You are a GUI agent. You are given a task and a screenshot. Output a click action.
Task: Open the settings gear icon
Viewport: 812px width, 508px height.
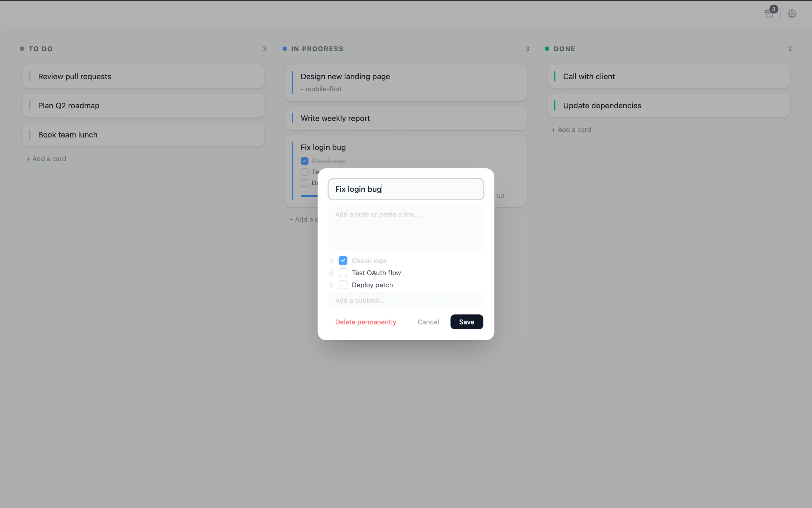792,14
